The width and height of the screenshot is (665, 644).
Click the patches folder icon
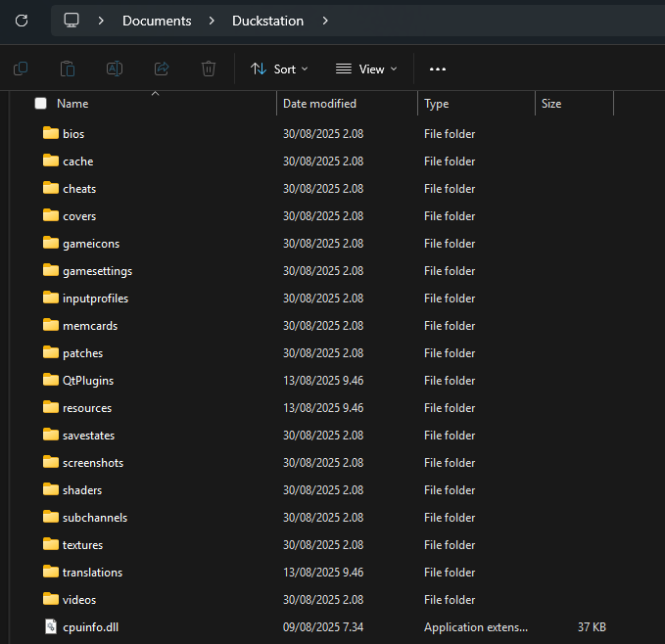pyautogui.click(x=51, y=352)
